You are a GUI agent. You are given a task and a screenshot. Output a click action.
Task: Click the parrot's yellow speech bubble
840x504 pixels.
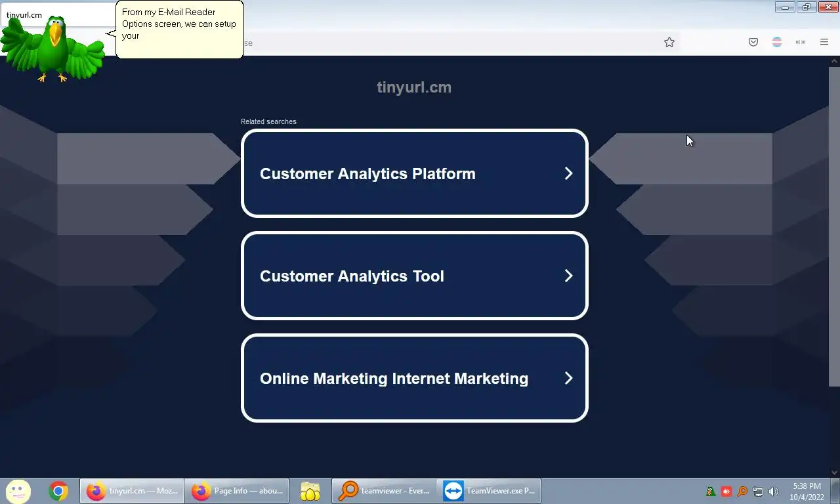click(180, 30)
